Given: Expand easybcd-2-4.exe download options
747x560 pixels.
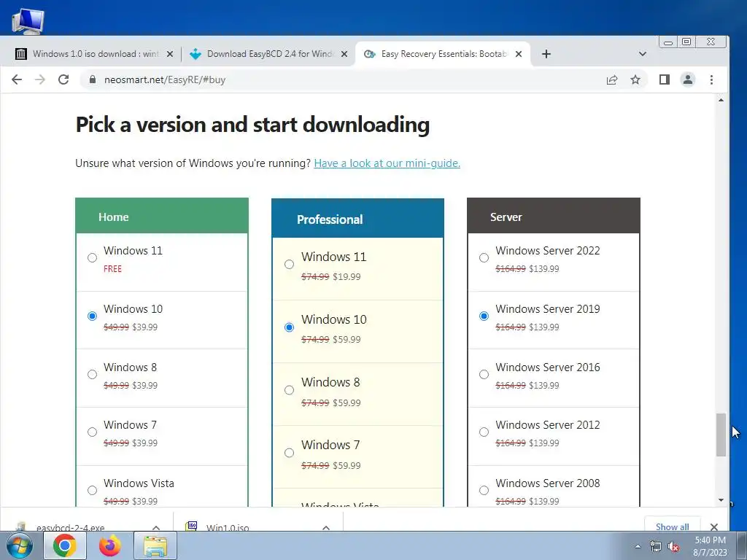Looking at the screenshot, I should pos(156,528).
